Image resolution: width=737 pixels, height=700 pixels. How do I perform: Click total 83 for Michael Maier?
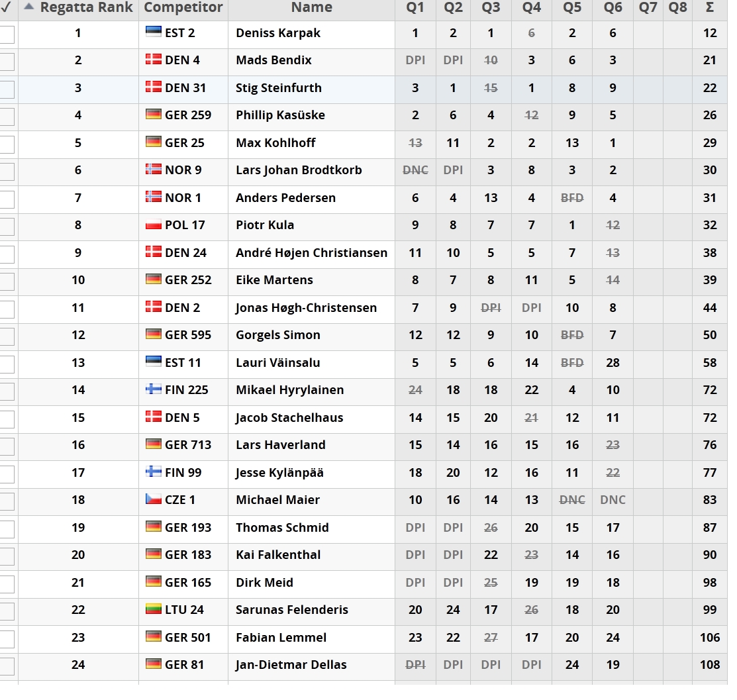click(x=710, y=500)
